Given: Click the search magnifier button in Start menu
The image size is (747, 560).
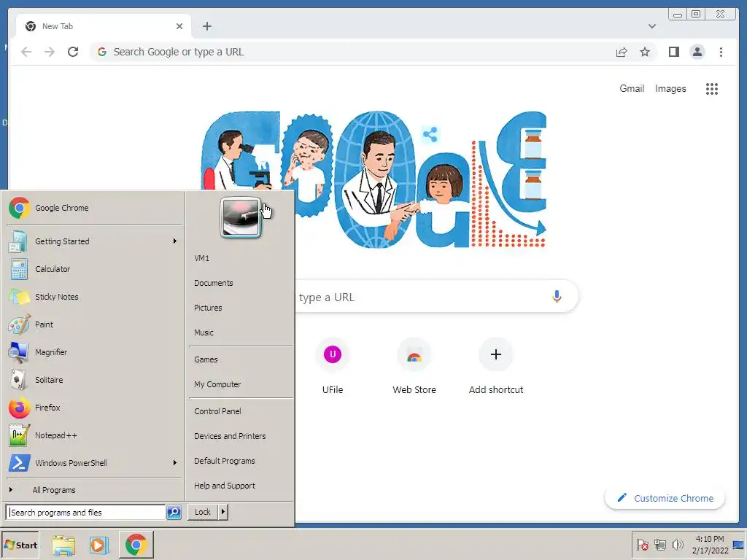Looking at the screenshot, I should point(174,513).
